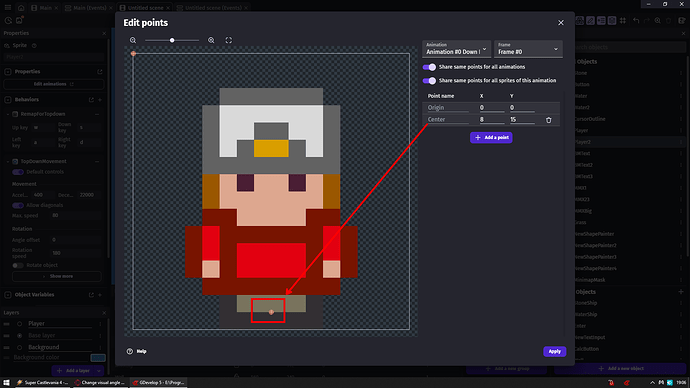Viewport: 690px width, 388px height.
Task: Open Help link in Edit points dialog
Action: (x=137, y=351)
